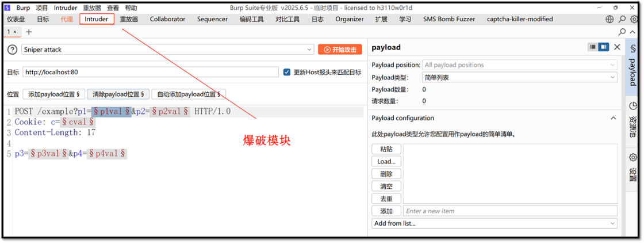Switch to the 编码工具 tab
644x243 pixels.
click(x=252, y=20)
